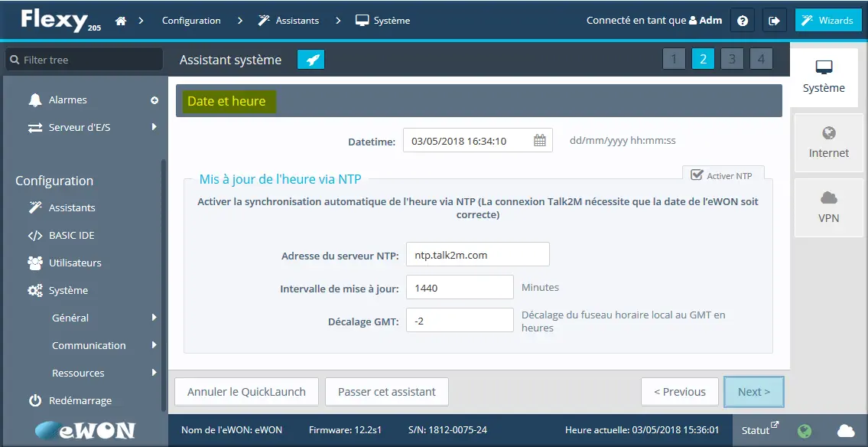Click the Adm user name
This screenshot has width=868, height=447.
[710, 21]
